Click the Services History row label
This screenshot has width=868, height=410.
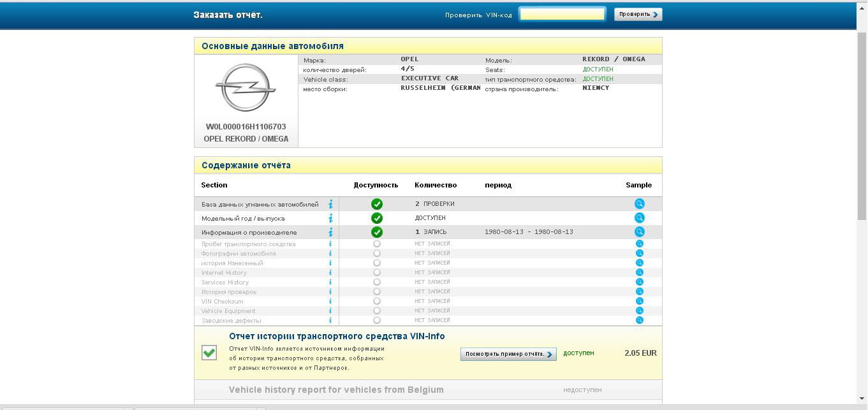click(x=225, y=282)
